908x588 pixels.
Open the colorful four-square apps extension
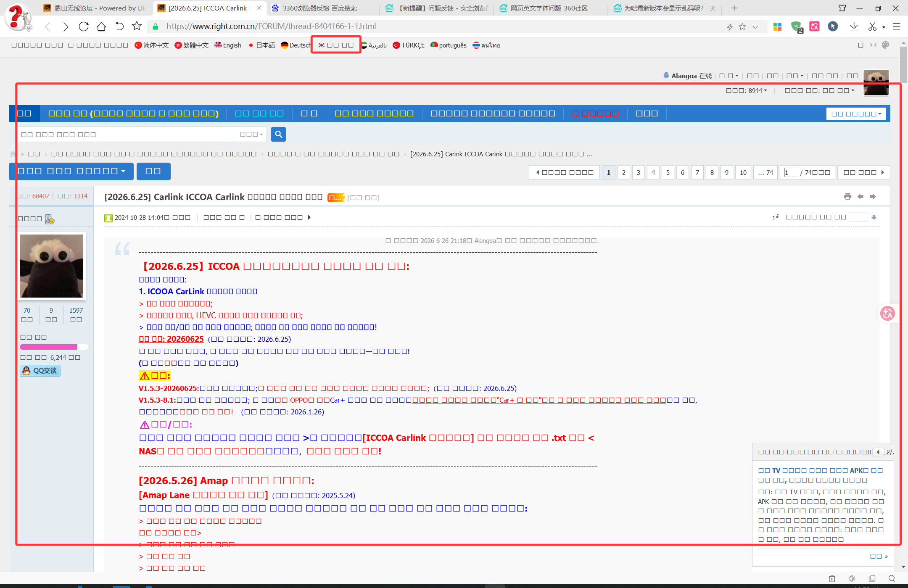pos(777,26)
